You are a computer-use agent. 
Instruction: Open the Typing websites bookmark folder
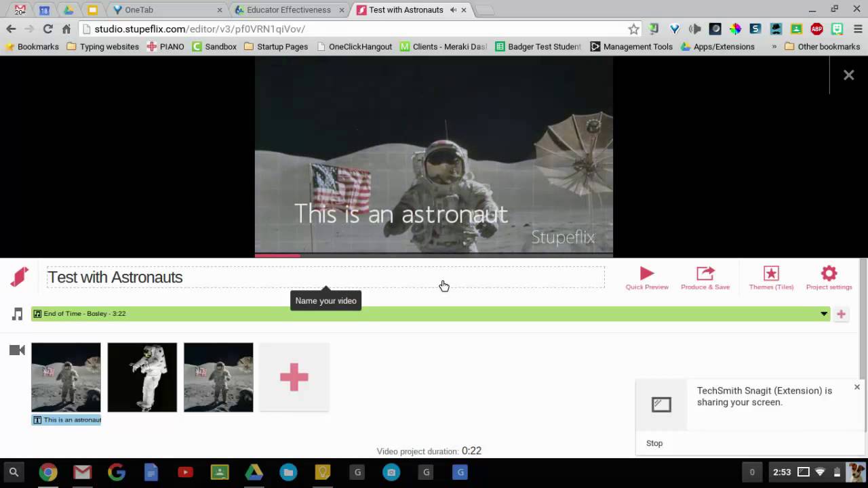coord(102,47)
